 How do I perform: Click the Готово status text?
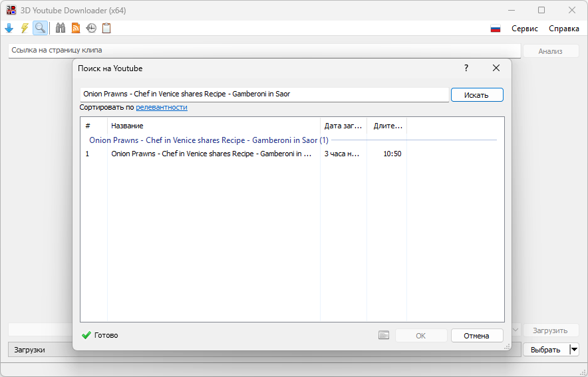tap(106, 335)
